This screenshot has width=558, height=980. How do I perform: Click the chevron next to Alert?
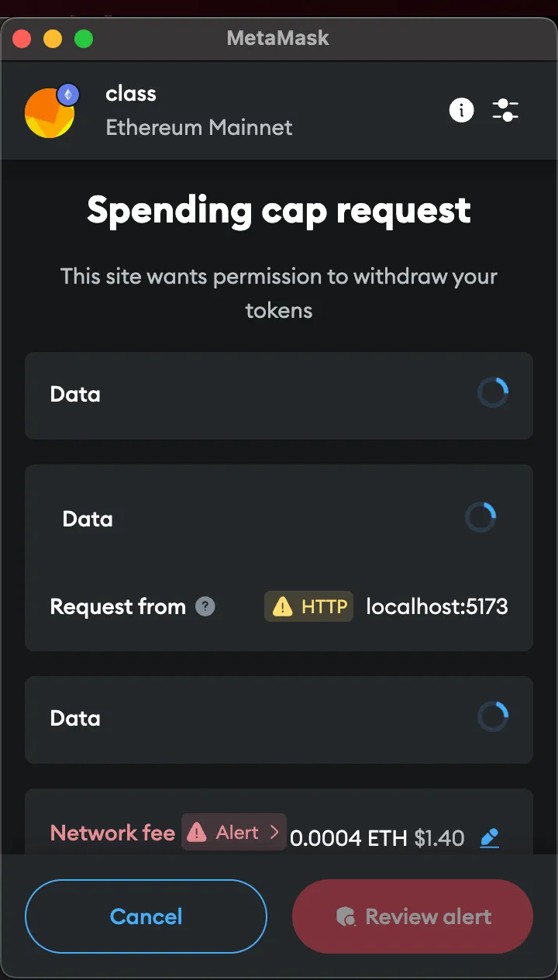(274, 833)
